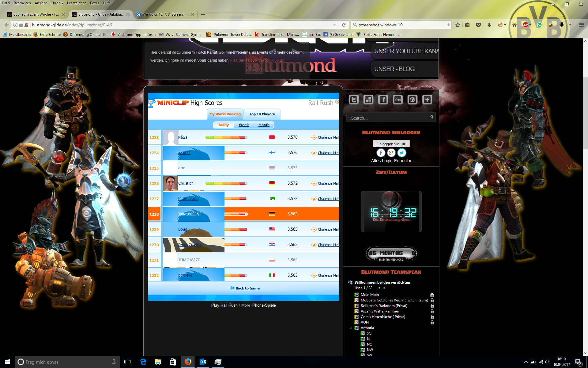The width and height of the screenshot is (588, 368).
Task: Open Windows Start menu
Action: (7, 362)
